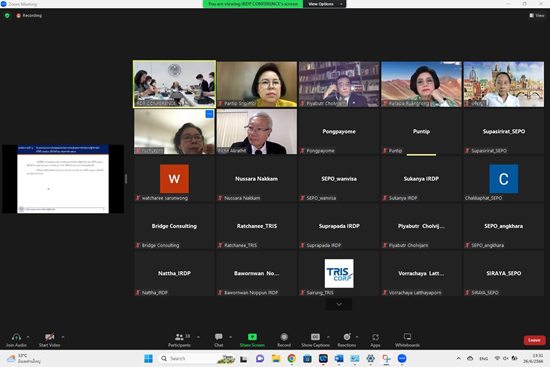The height and width of the screenshot is (367, 550).
Task: Click the SEPO_angkhara participant name
Action: tap(504, 226)
